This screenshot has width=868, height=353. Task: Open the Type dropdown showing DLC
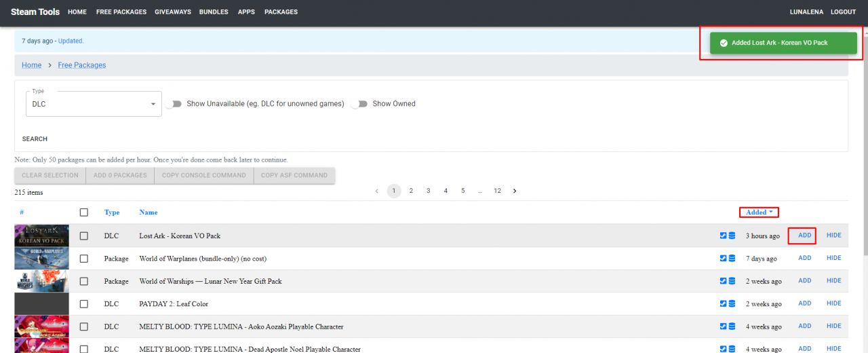[x=94, y=104]
